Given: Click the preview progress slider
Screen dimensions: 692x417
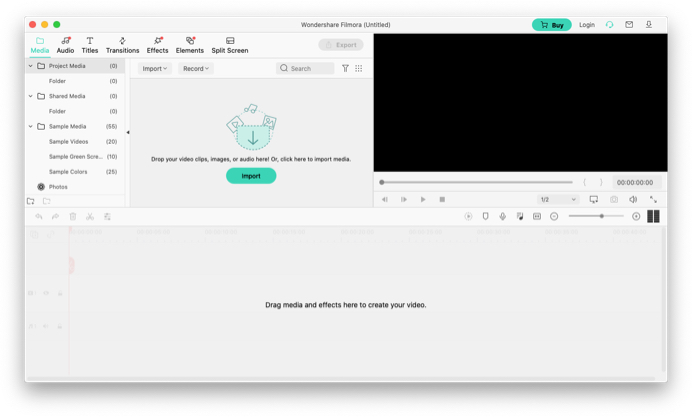Looking at the screenshot, I should coord(477,182).
